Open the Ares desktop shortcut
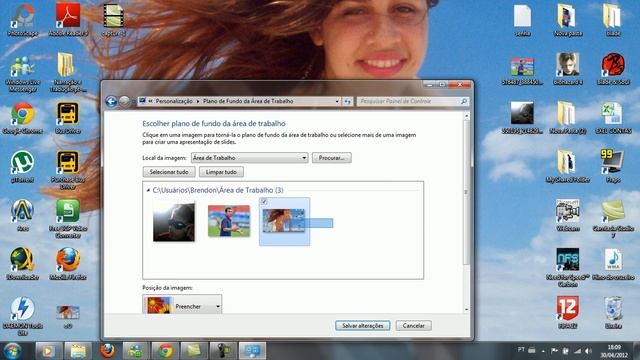 pos(23,216)
